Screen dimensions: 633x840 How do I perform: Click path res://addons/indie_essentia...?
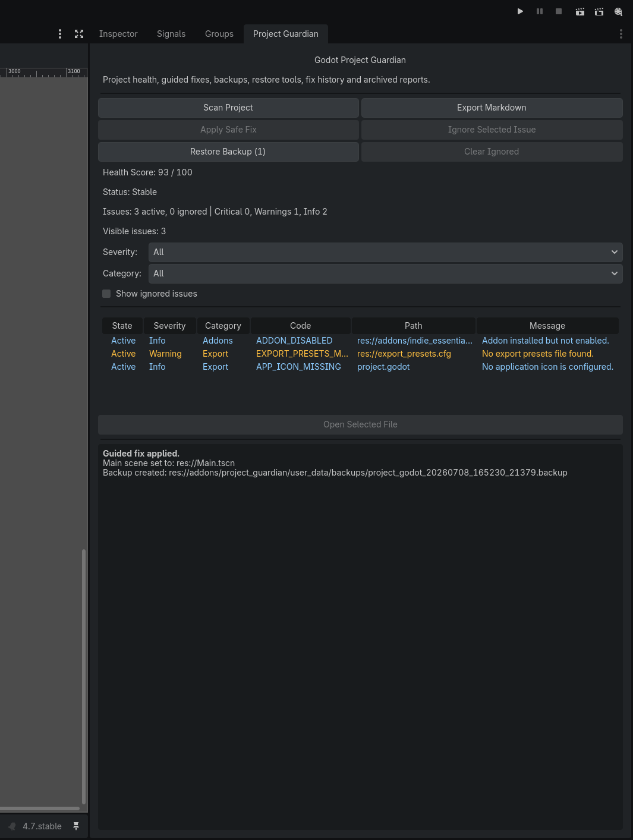click(415, 341)
